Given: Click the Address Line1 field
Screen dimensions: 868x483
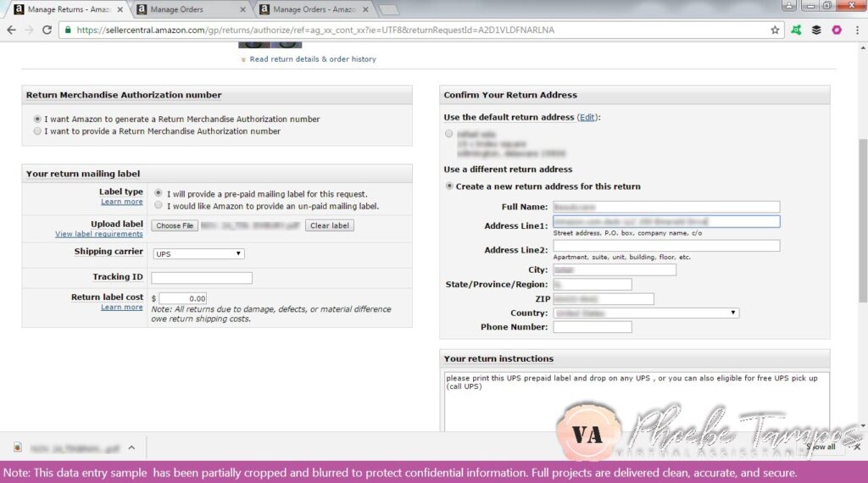Looking at the screenshot, I should [666, 221].
